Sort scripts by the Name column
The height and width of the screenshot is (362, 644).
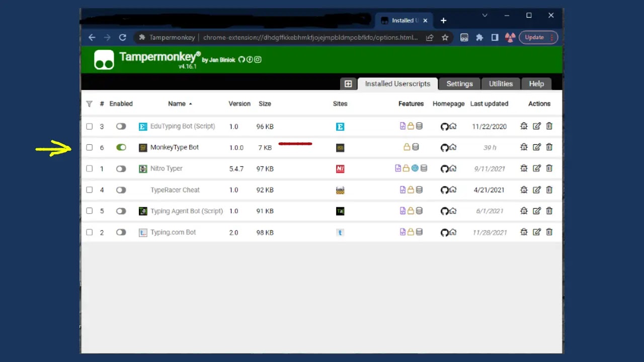tap(177, 104)
